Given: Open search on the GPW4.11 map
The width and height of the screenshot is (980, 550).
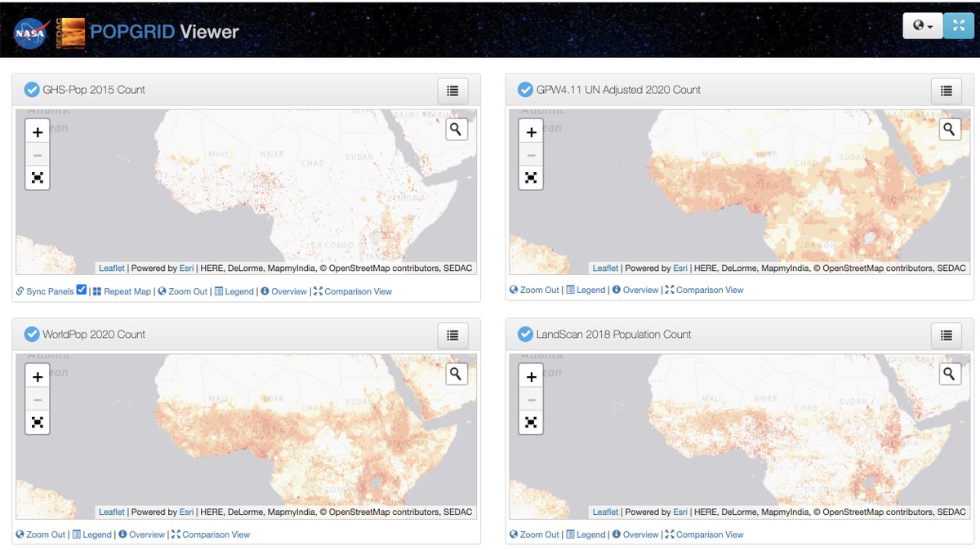Looking at the screenshot, I should (949, 129).
